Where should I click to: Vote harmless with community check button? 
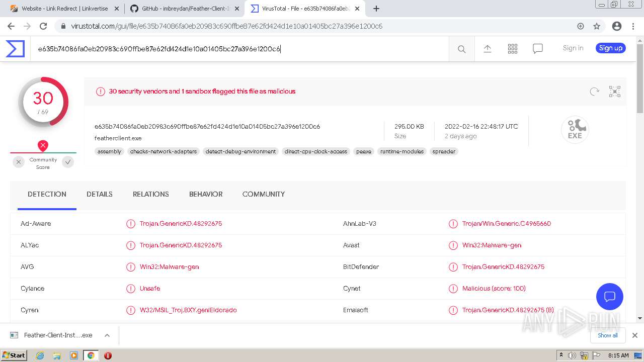pos(68,162)
